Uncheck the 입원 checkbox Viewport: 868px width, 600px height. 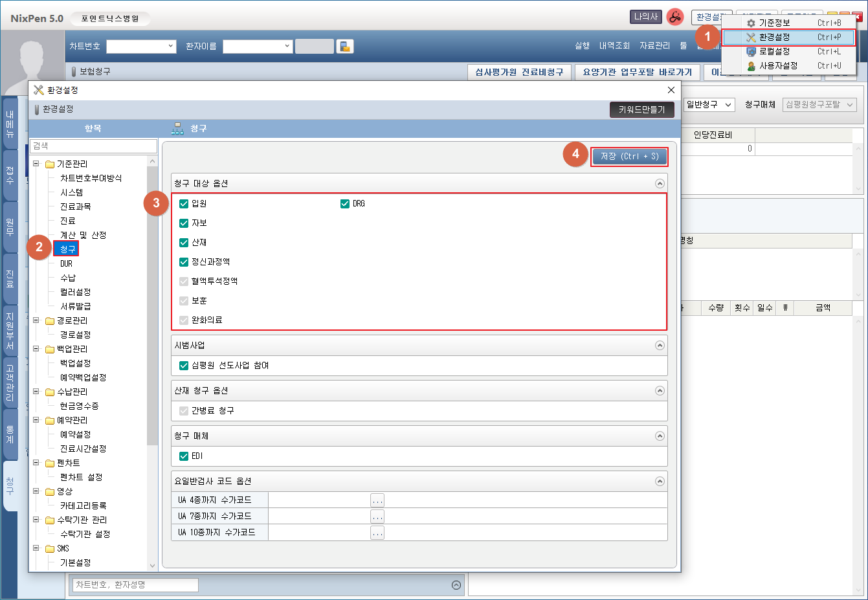(184, 204)
